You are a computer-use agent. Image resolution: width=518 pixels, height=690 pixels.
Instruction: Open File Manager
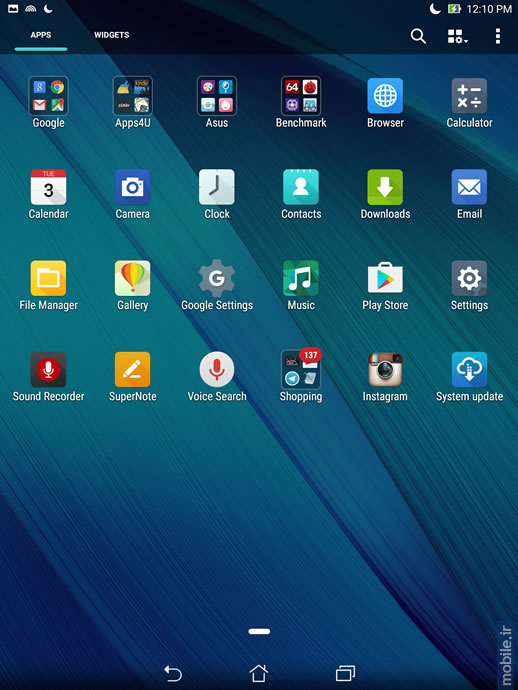(x=48, y=278)
